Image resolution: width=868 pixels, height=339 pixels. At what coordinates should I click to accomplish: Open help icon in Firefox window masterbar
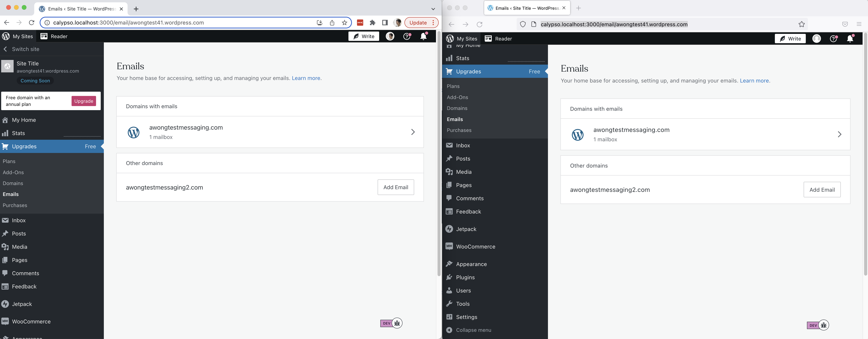833,39
